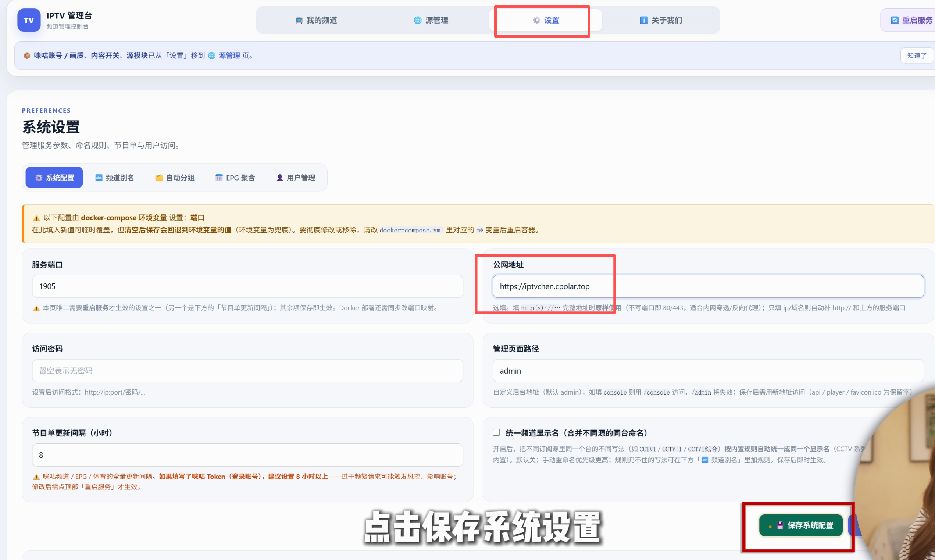The image size is (935, 560).
Task: Select the 系统配置 sub-tab
Action: point(54,177)
